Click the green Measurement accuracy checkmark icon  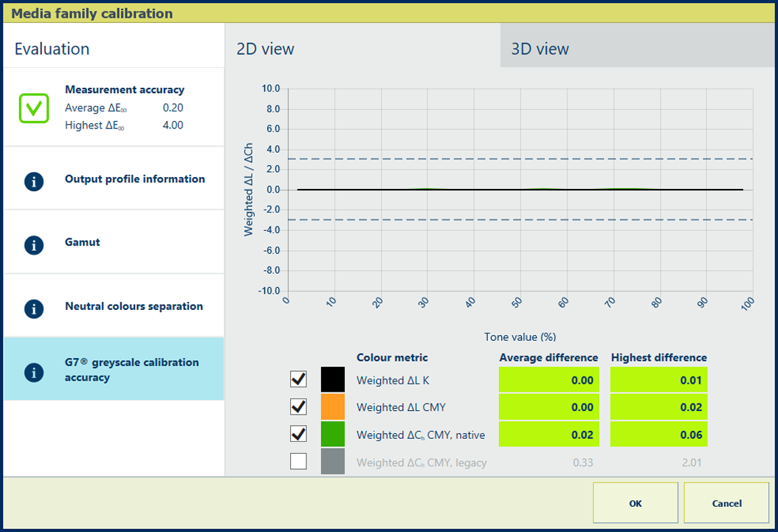click(x=34, y=108)
